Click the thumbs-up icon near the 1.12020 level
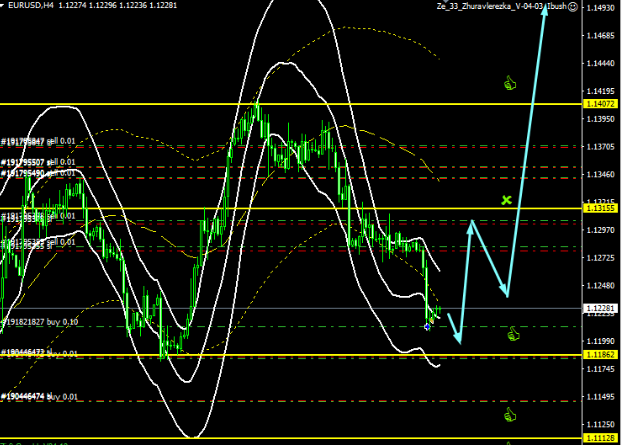622x446 pixels. coord(510,332)
